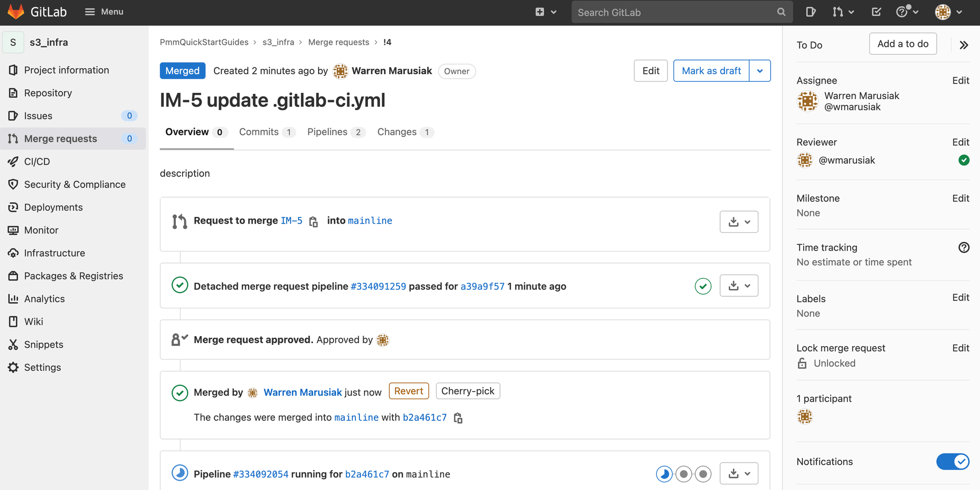The height and width of the screenshot is (490, 980).
Task: Copy the IM-5 branch name
Action: click(x=313, y=222)
